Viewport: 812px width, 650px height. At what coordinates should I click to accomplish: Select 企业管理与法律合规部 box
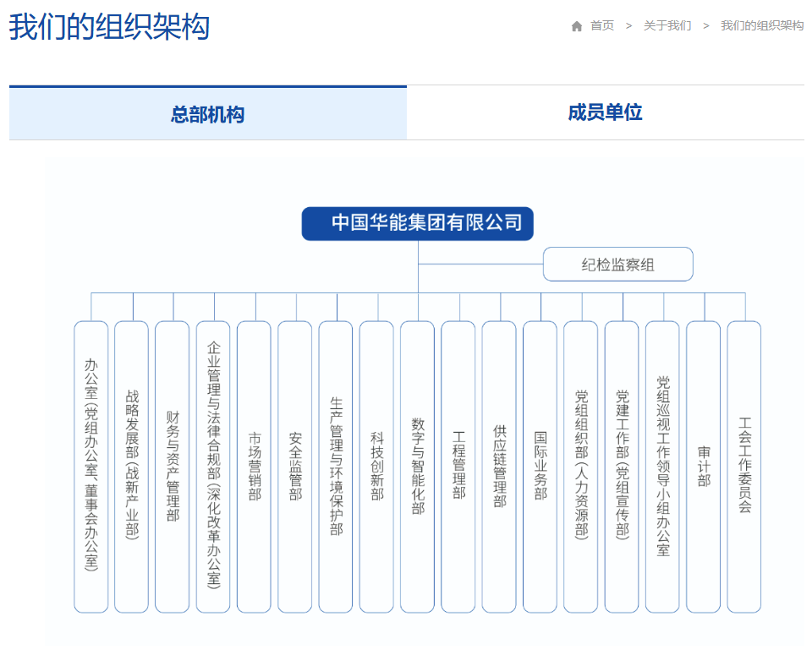click(x=213, y=467)
